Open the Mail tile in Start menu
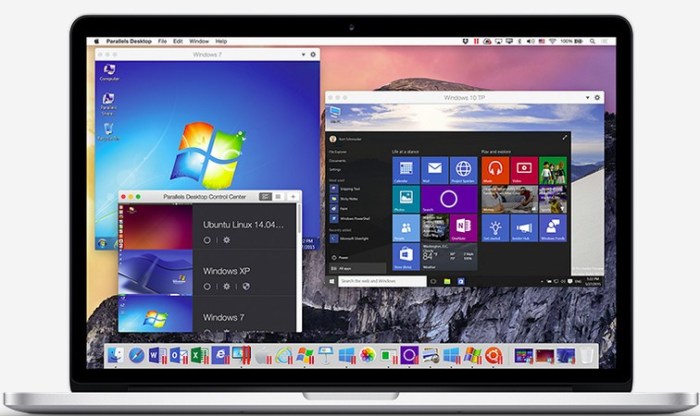Screen dimensions: 700x416 (434, 168)
